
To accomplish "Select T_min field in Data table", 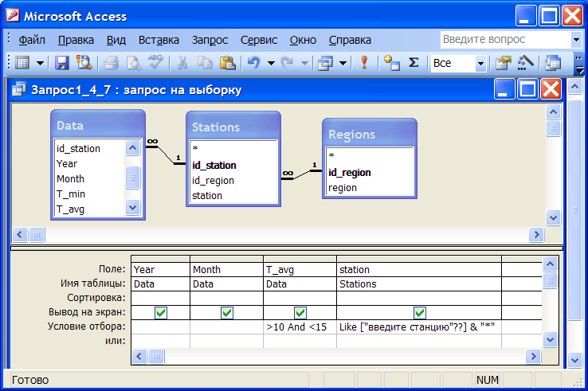I will coord(89,194).
